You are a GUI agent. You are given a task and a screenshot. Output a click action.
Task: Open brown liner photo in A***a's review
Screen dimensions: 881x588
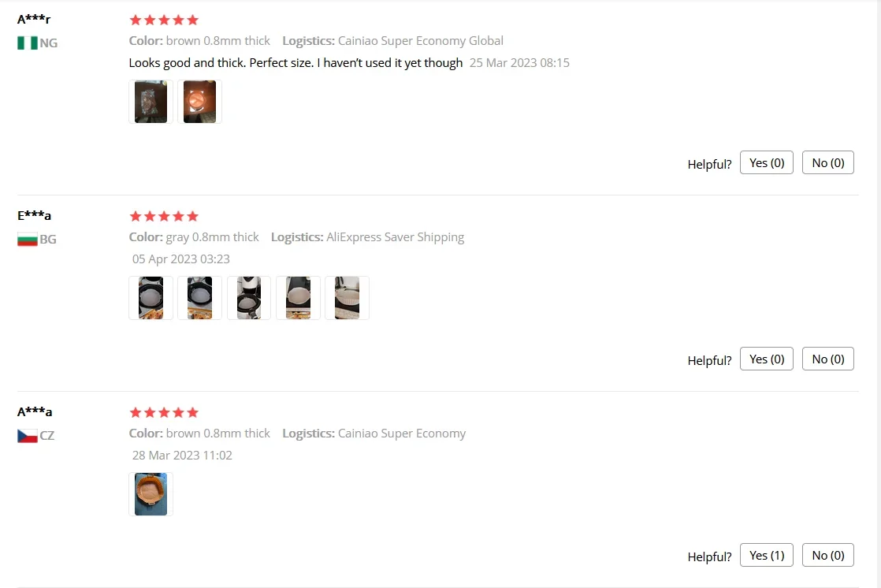(x=151, y=494)
